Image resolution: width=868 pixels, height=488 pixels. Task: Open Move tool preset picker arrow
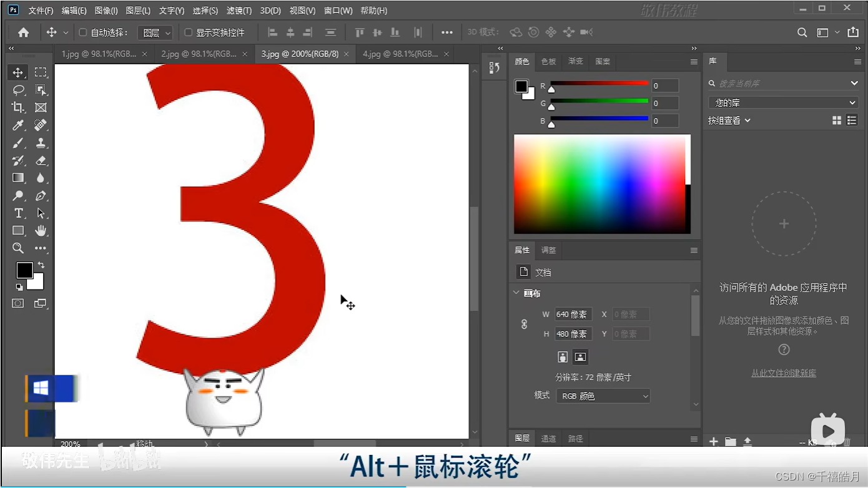[66, 32]
